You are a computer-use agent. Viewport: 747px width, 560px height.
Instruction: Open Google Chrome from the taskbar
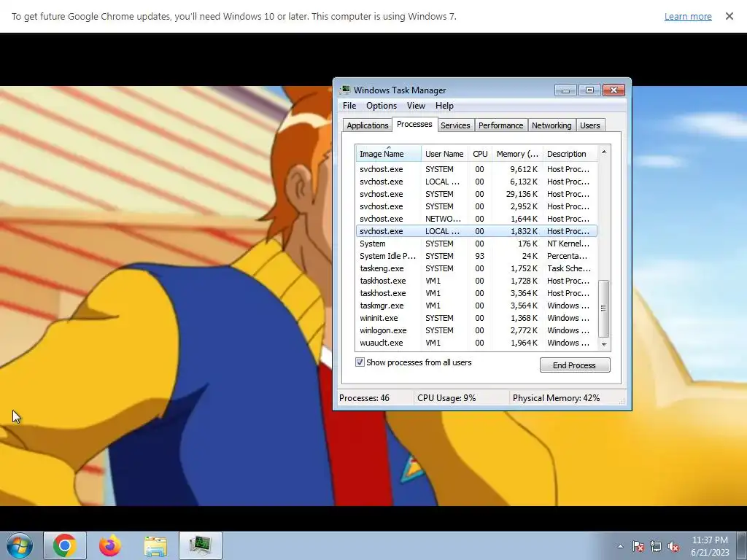[65, 545]
